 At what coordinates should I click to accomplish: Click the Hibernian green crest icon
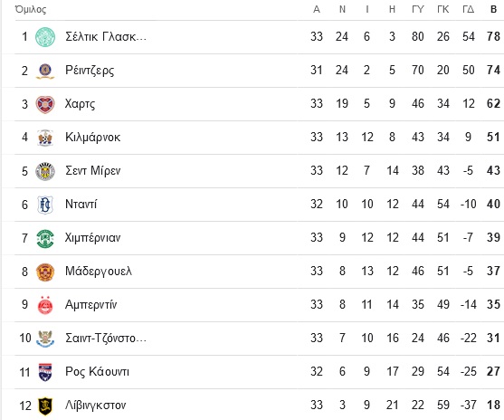point(45,238)
